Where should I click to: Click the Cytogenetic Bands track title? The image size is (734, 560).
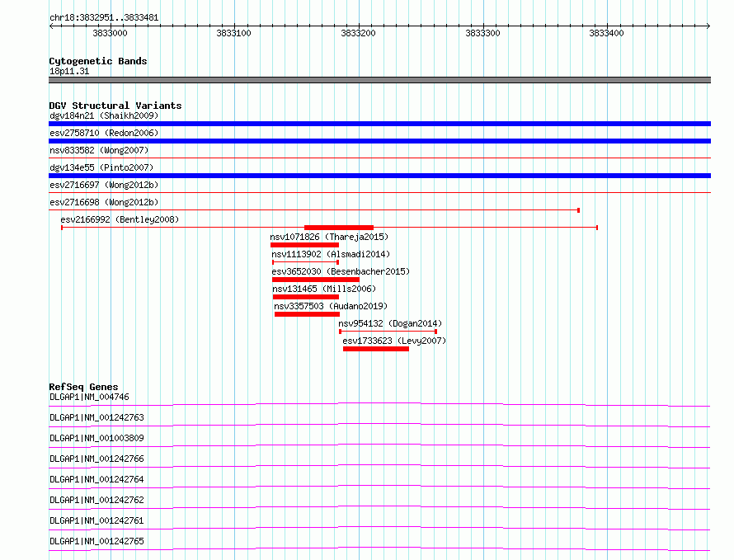[98, 61]
